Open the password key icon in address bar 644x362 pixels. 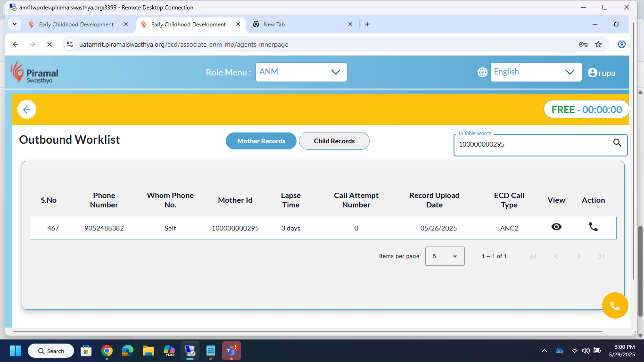click(x=583, y=44)
